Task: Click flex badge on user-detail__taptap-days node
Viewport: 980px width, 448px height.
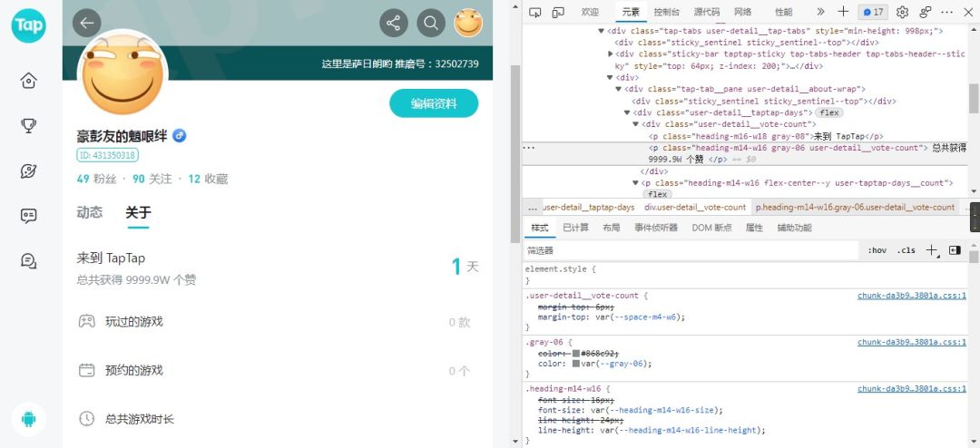Action: [829, 113]
